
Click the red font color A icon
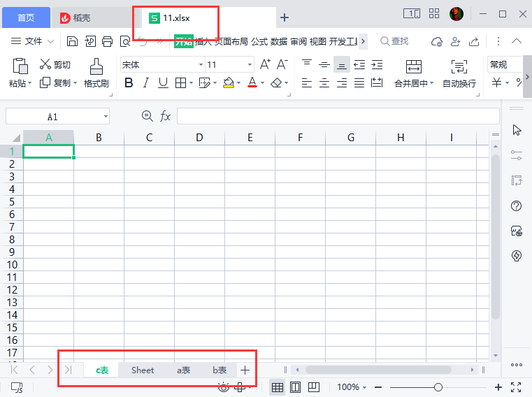click(252, 82)
